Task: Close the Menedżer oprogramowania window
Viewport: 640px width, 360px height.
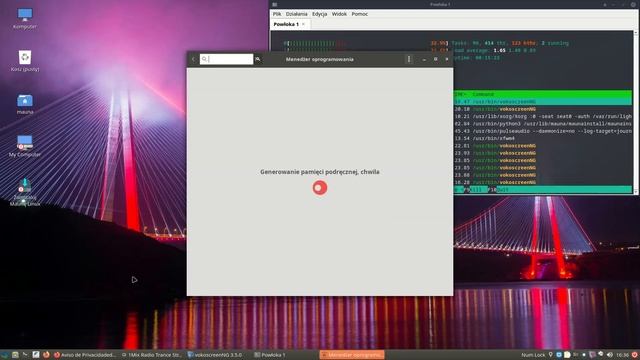Action: [x=447, y=59]
